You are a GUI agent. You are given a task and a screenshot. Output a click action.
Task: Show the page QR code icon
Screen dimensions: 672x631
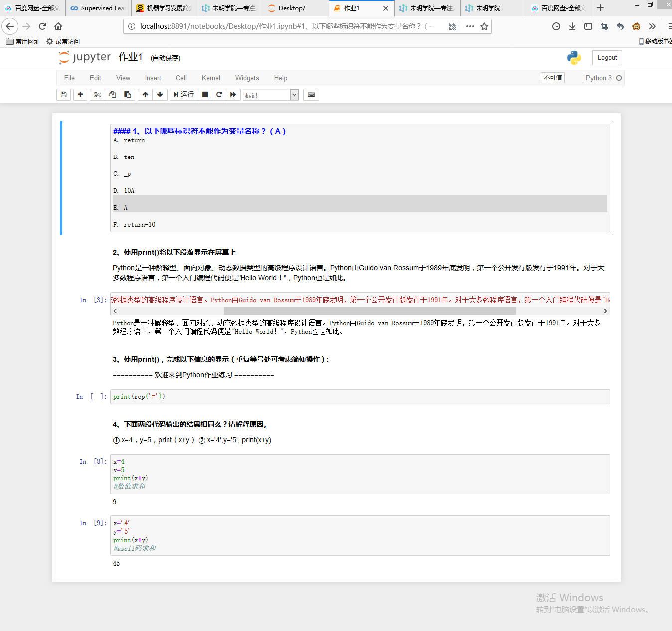(453, 26)
